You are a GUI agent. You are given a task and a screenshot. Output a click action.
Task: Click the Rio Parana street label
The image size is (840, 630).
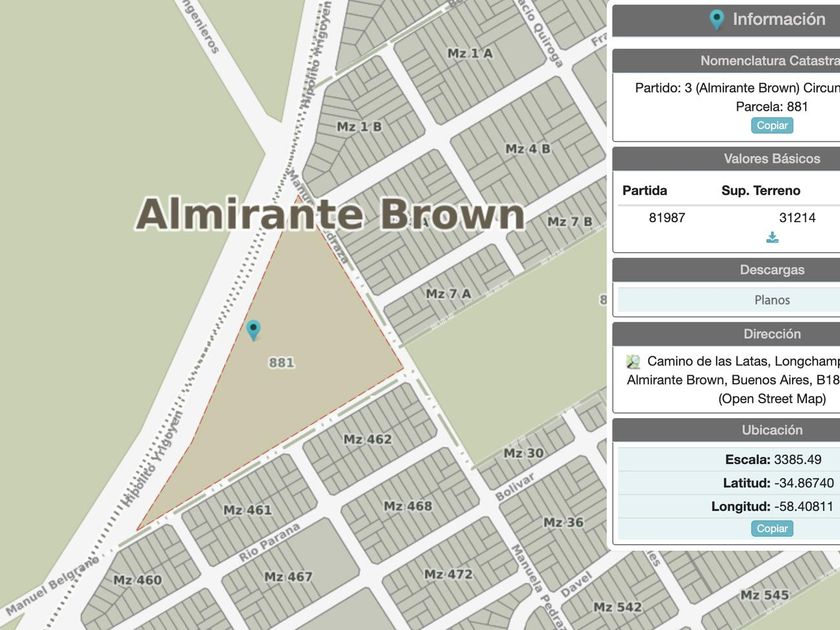click(269, 542)
